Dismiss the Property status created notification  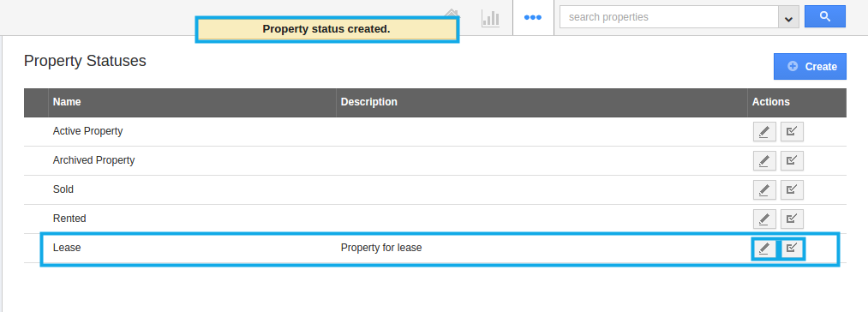click(x=326, y=29)
